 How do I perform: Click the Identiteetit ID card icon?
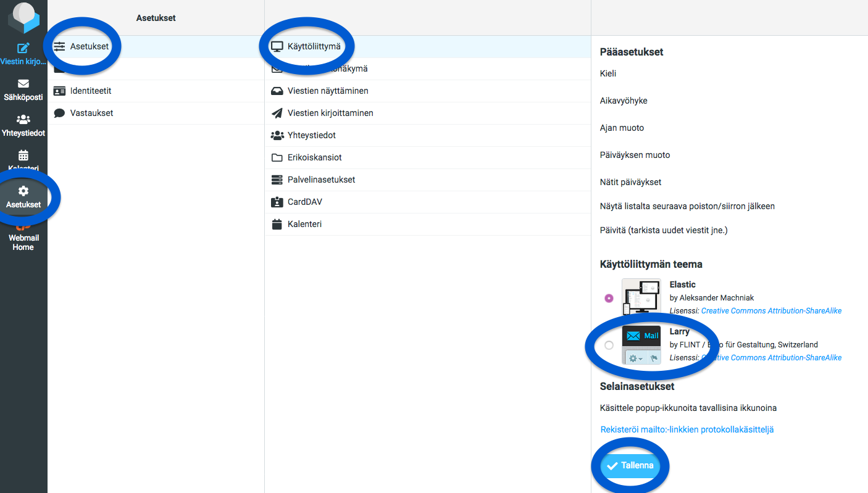click(x=59, y=91)
